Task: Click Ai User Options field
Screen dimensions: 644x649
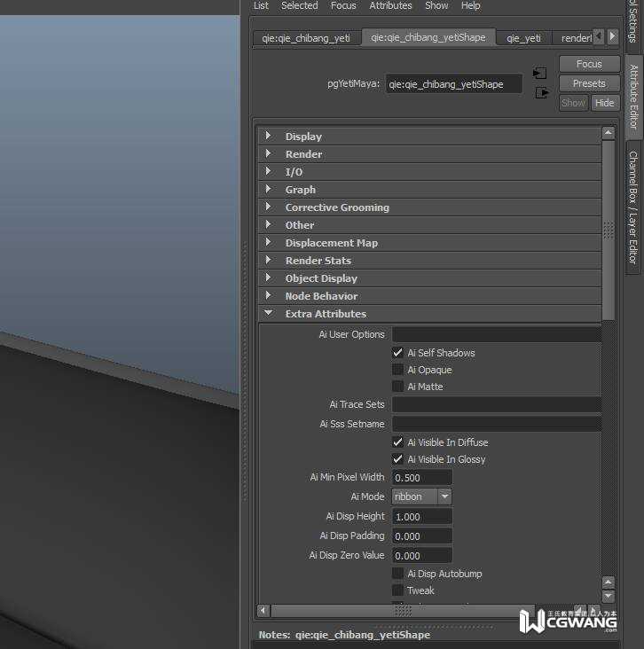Action: point(496,334)
